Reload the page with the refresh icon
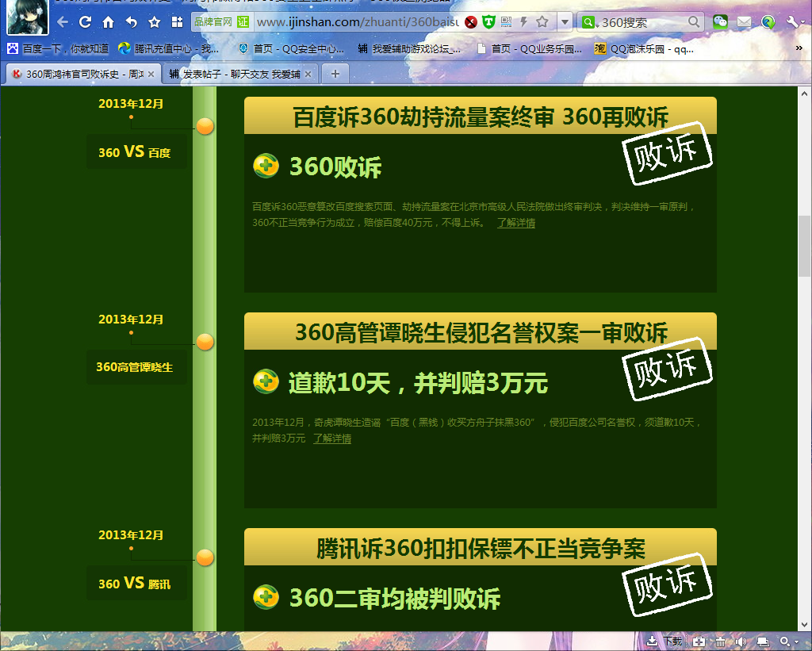Screen dimensions: 812x651 tap(86, 21)
